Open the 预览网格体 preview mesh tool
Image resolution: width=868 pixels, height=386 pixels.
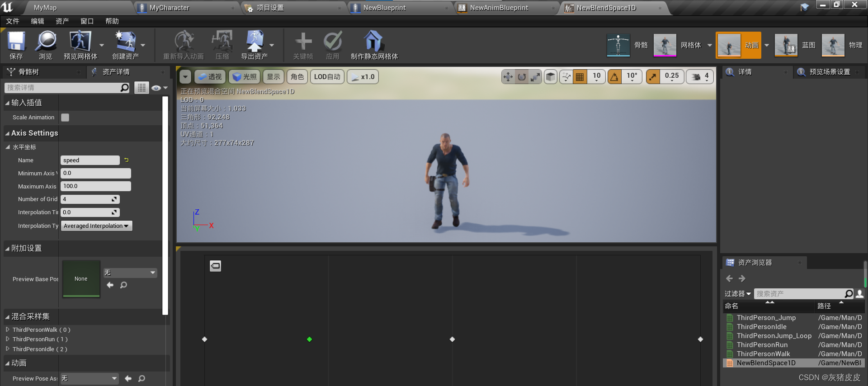(x=80, y=45)
